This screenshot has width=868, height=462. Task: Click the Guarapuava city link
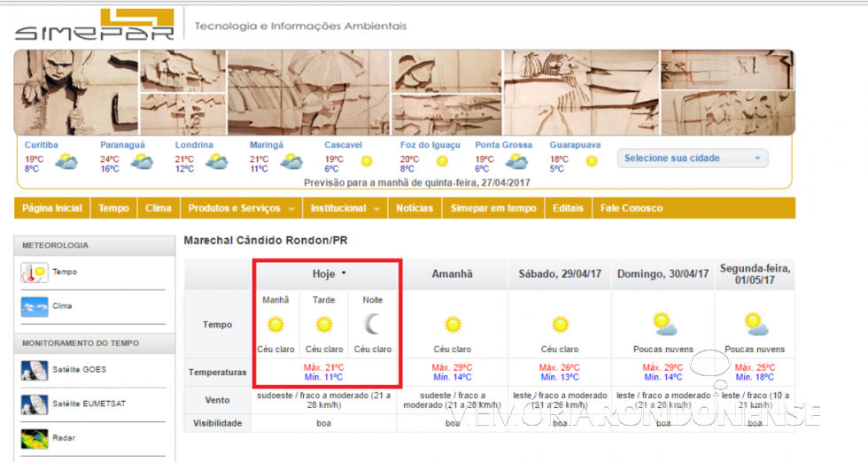pos(575,145)
